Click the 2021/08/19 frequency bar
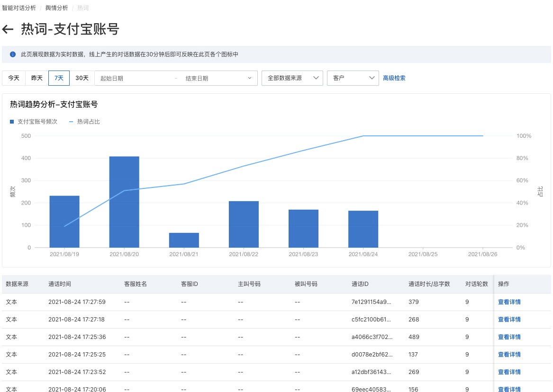Screen dimensions: 553x392 [x=64, y=222]
